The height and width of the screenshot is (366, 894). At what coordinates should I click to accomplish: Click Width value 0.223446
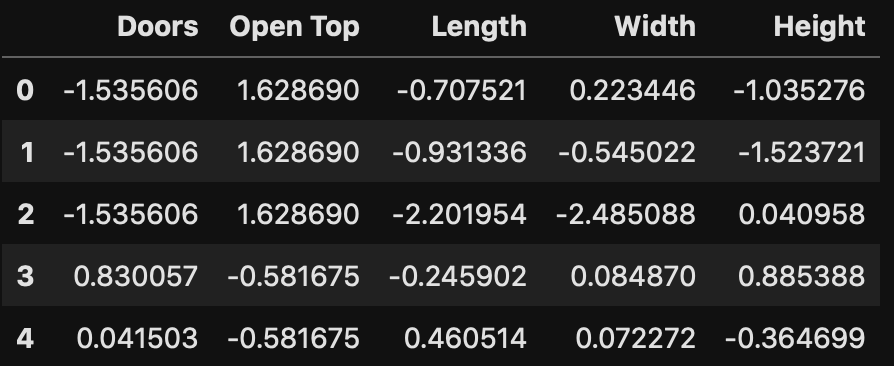(x=632, y=90)
